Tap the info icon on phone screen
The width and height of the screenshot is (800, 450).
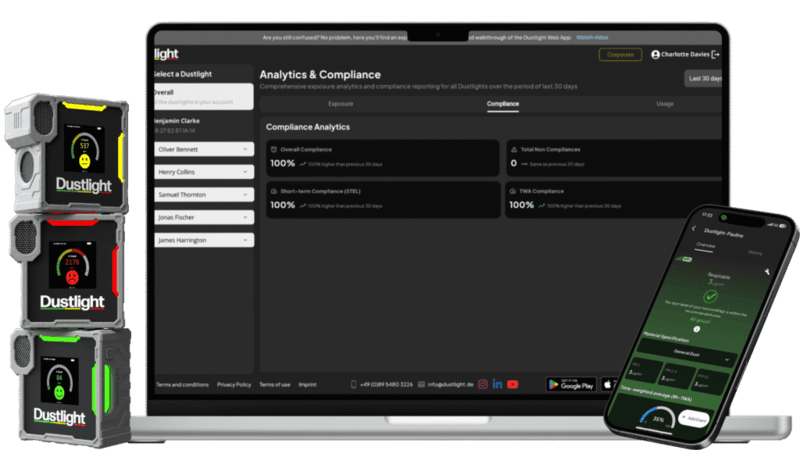(x=696, y=329)
